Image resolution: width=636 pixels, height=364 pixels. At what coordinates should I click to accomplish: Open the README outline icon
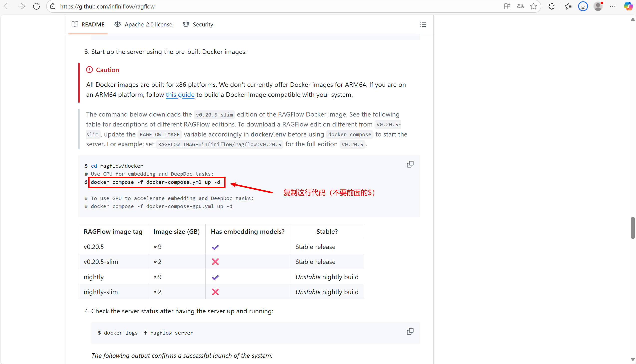423,24
